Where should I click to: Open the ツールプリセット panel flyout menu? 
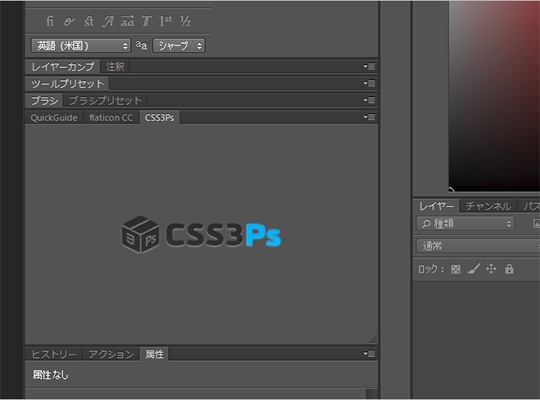[x=369, y=83]
